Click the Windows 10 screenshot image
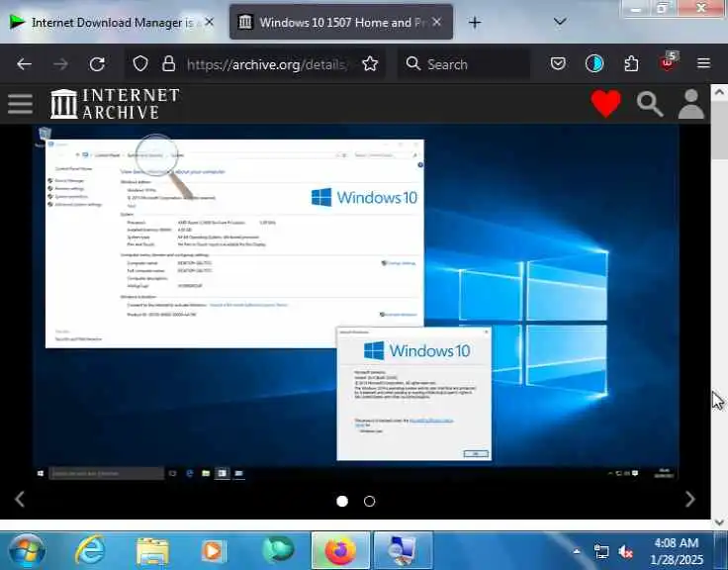Image resolution: width=728 pixels, height=570 pixels. [x=356, y=304]
